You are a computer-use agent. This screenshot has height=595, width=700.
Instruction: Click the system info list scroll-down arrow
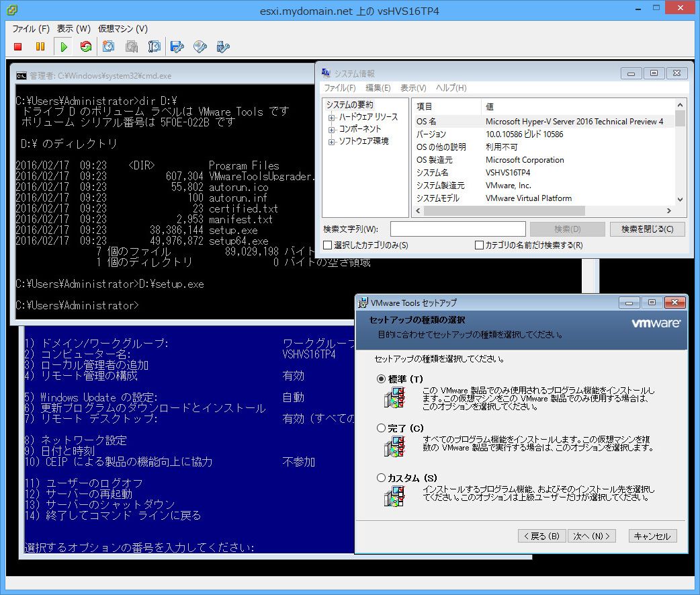click(680, 200)
